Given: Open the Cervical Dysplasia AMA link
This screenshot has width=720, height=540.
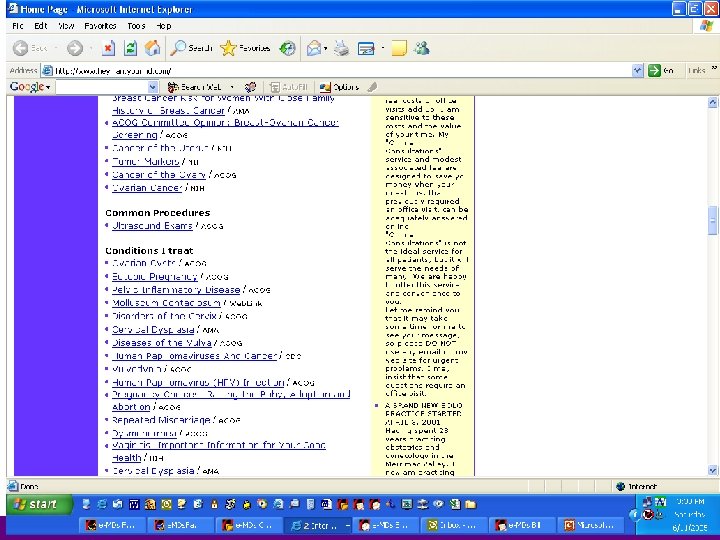Looking at the screenshot, I should point(153,330).
